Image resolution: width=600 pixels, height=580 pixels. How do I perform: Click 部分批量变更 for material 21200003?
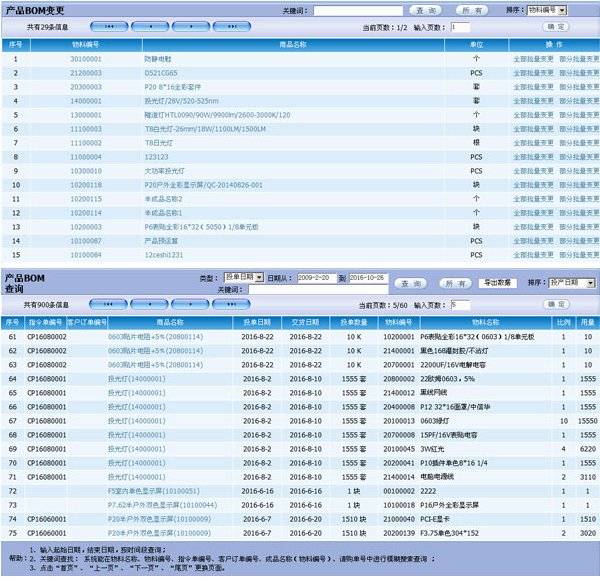point(579,73)
